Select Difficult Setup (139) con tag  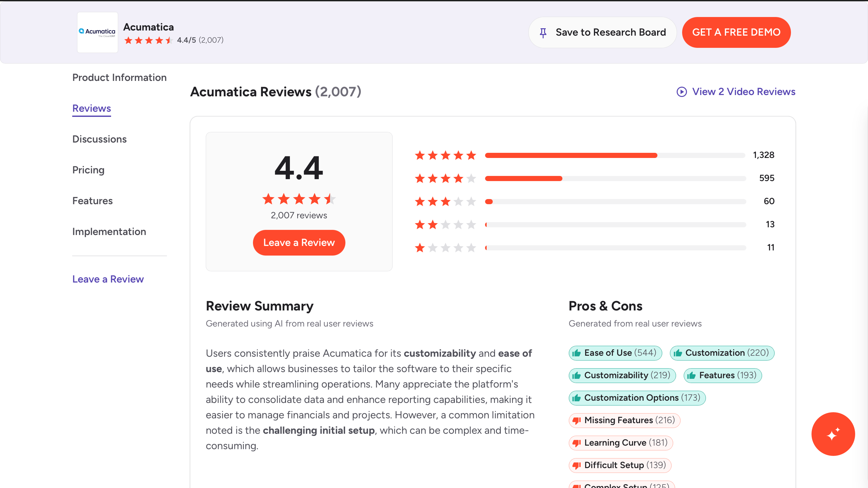click(x=620, y=466)
